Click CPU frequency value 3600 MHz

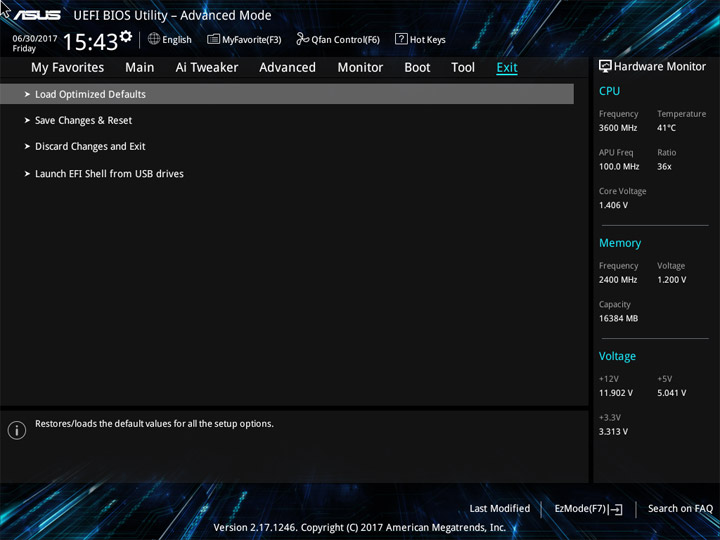[x=618, y=128]
